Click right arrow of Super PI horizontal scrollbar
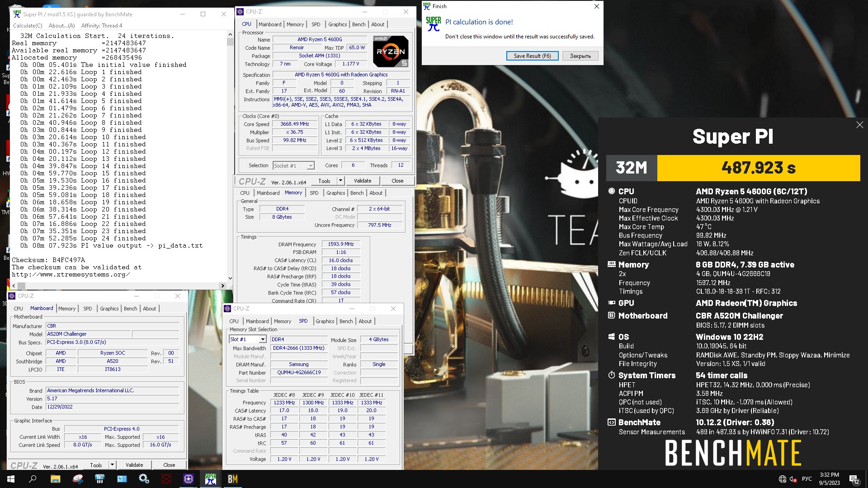The width and height of the screenshot is (868, 488). 222,286
